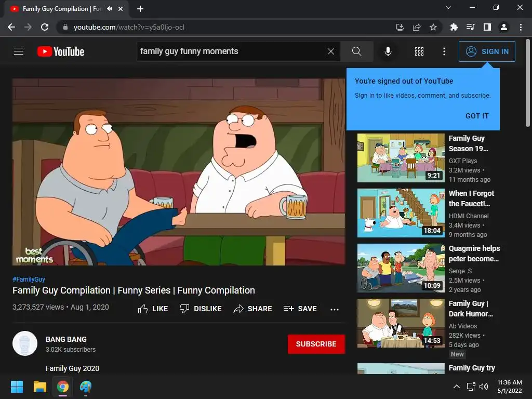Click HDMI Channel name
532x399 pixels.
point(469,216)
